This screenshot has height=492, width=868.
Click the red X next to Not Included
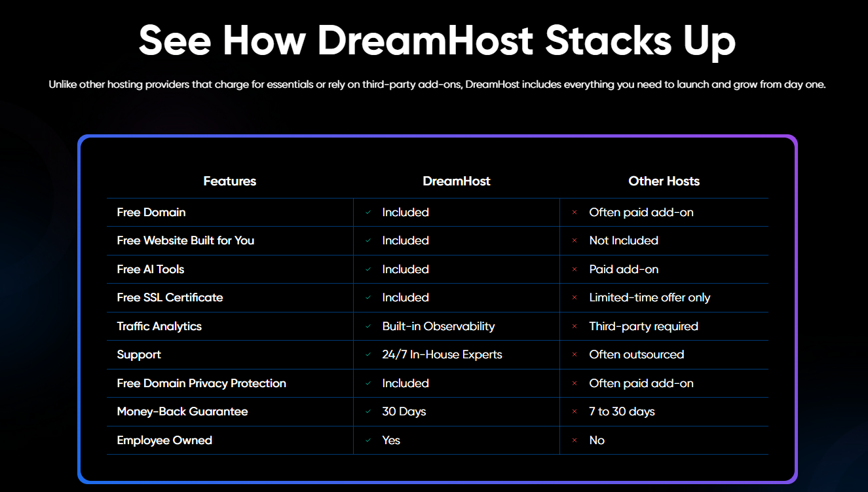click(x=575, y=240)
